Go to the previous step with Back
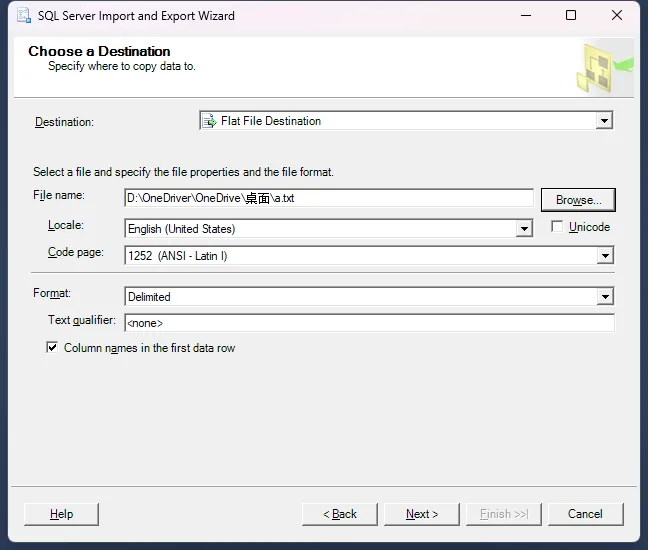 340,514
